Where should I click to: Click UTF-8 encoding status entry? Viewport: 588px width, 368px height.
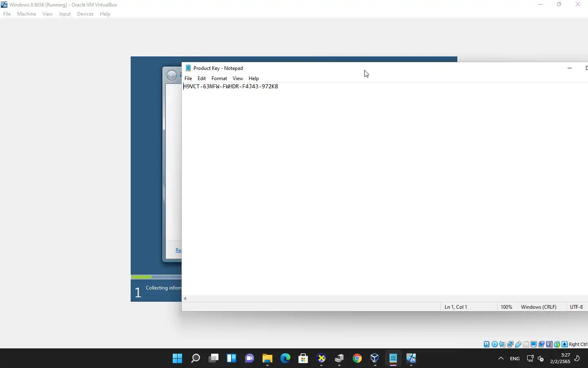click(576, 307)
